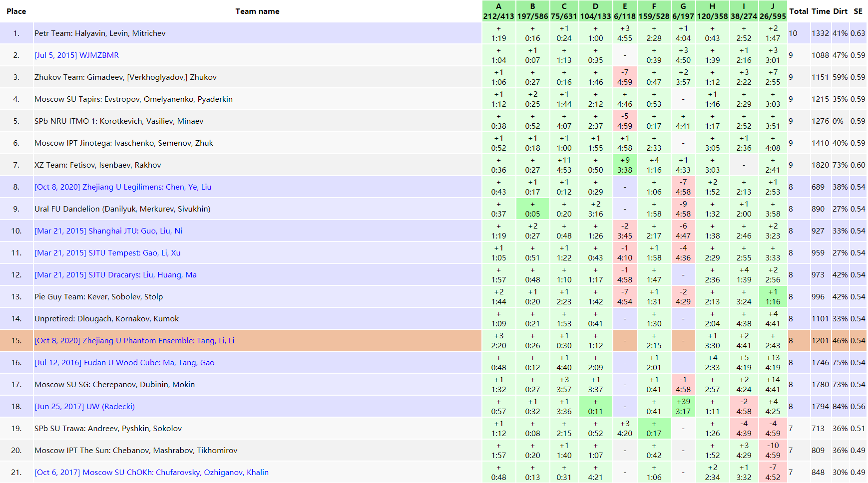Open SJTU Tempest team link
868x483 pixels.
[x=107, y=253]
